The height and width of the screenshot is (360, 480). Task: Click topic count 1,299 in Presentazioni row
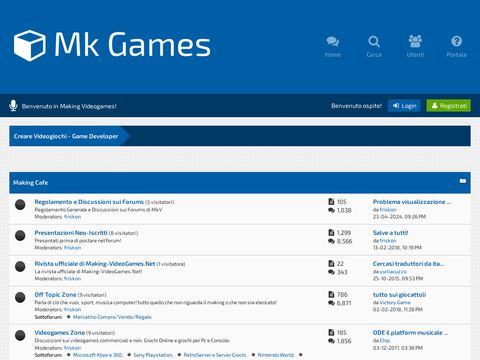pos(344,233)
